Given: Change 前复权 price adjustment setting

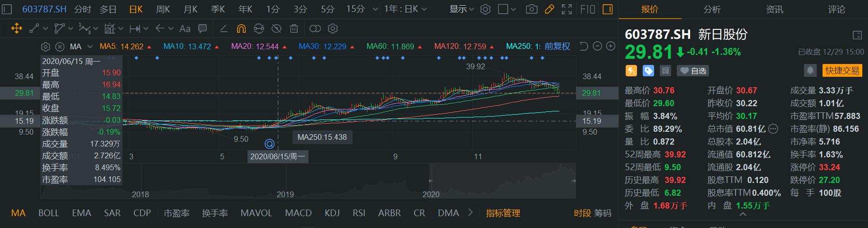Looking at the screenshot, I should click(x=557, y=46).
